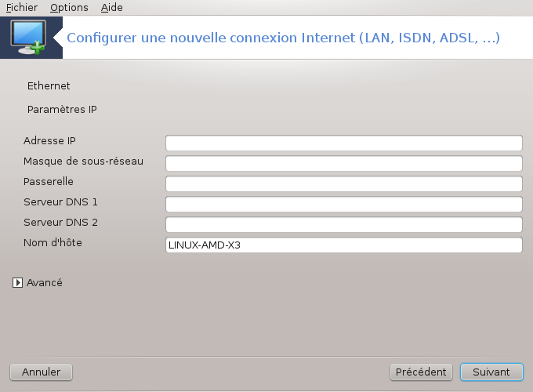Select the hostname field containing LINUX-AMD-X3

pos(343,245)
